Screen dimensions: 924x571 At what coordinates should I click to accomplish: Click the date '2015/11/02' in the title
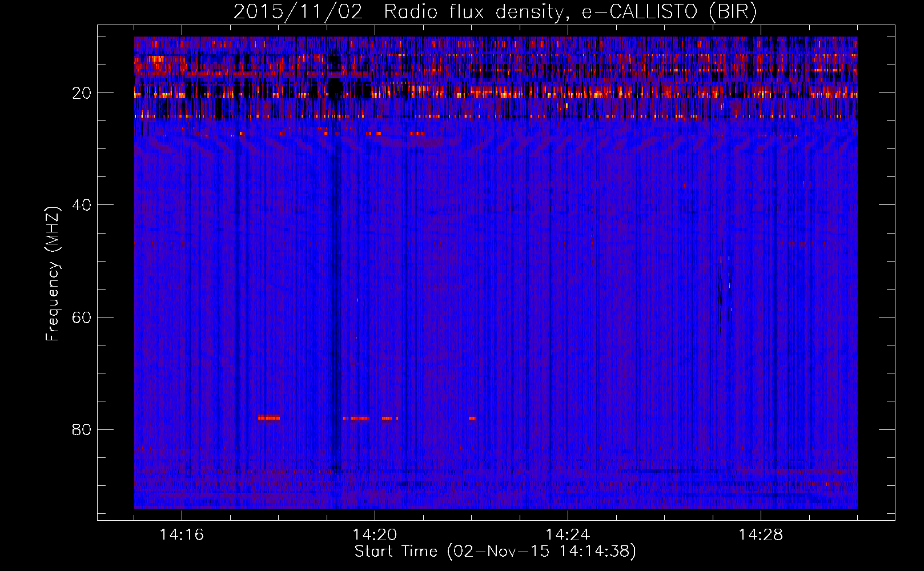tap(298, 12)
